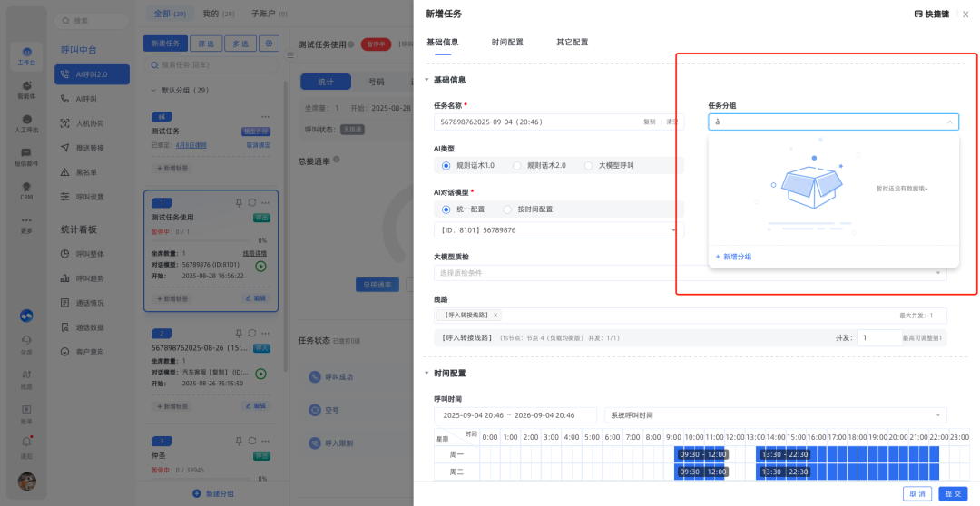Viewport: 980px width, 506px height.
Task: Choose the 按时间配置 radio option
Action: coord(508,209)
